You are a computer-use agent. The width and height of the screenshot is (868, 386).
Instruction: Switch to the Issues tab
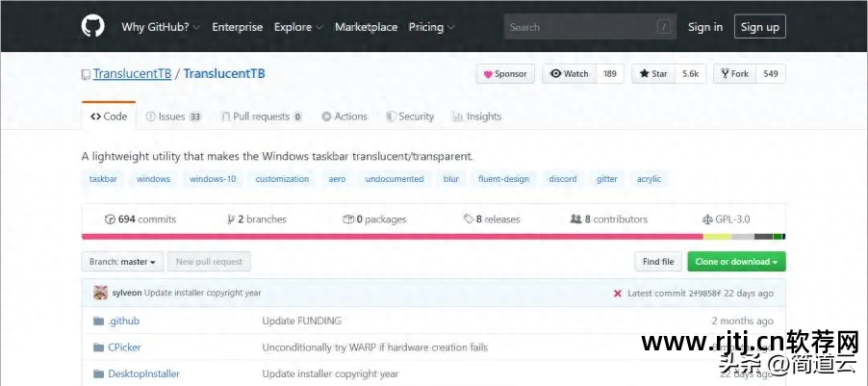click(x=173, y=116)
